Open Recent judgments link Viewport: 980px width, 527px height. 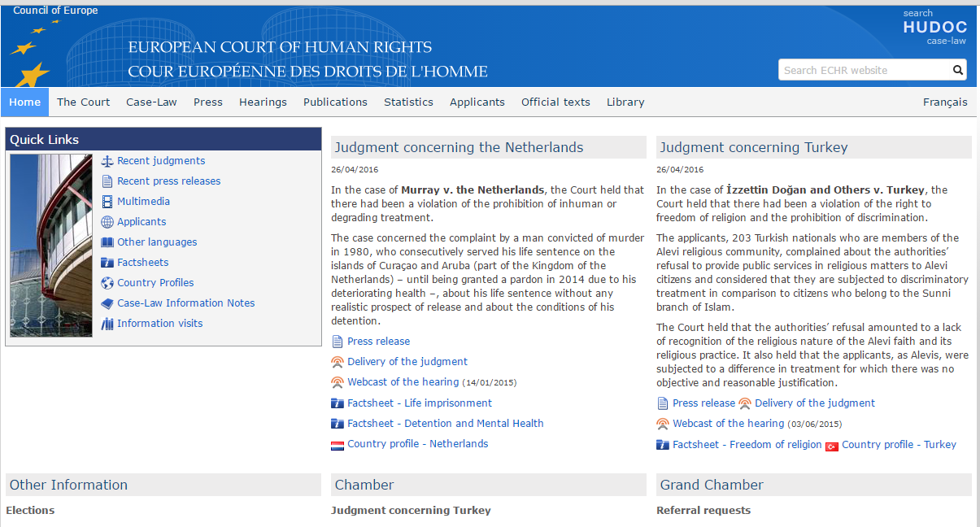(x=161, y=161)
